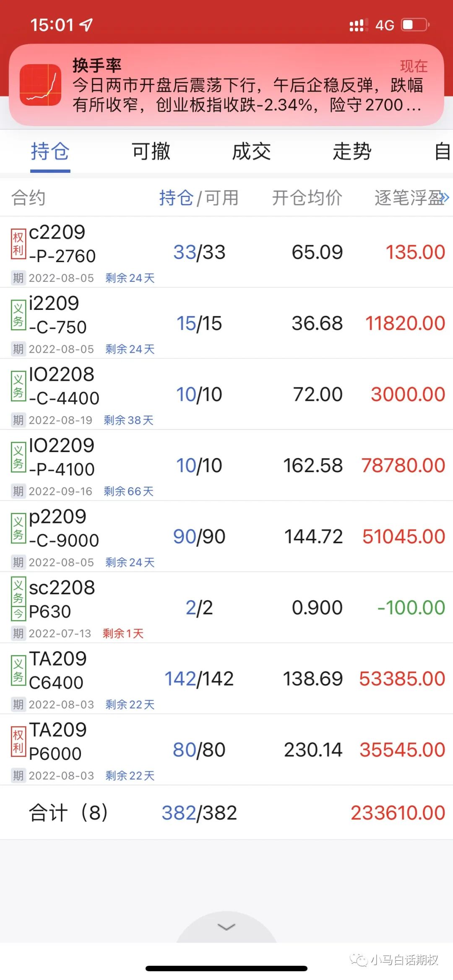Tap the 义务 badge beside i2209-C-750
The height and width of the screenshot is (980, 453).
18,315
